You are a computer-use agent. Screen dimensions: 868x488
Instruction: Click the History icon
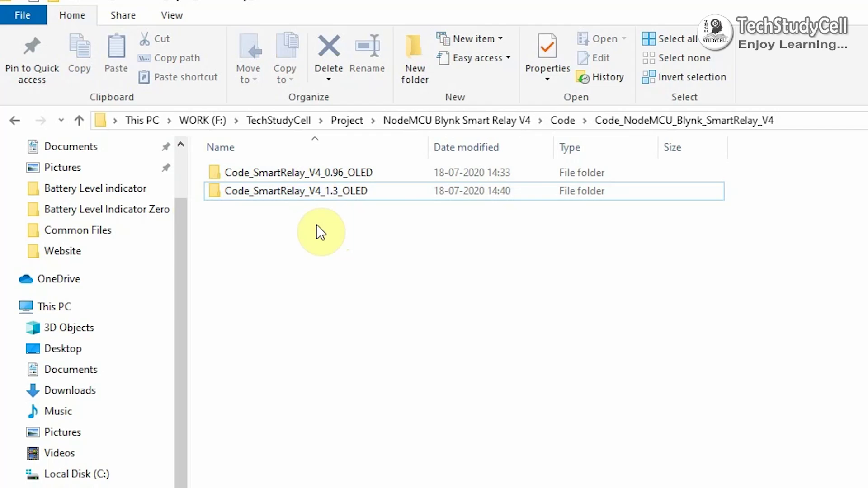pyautogui.click(x=583, y=77)
